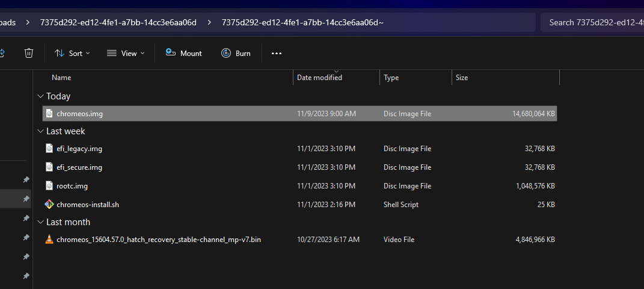The image size is (644, 289).
Task: Click the chromeos-install.sh script icon
Action: point(50,205)
